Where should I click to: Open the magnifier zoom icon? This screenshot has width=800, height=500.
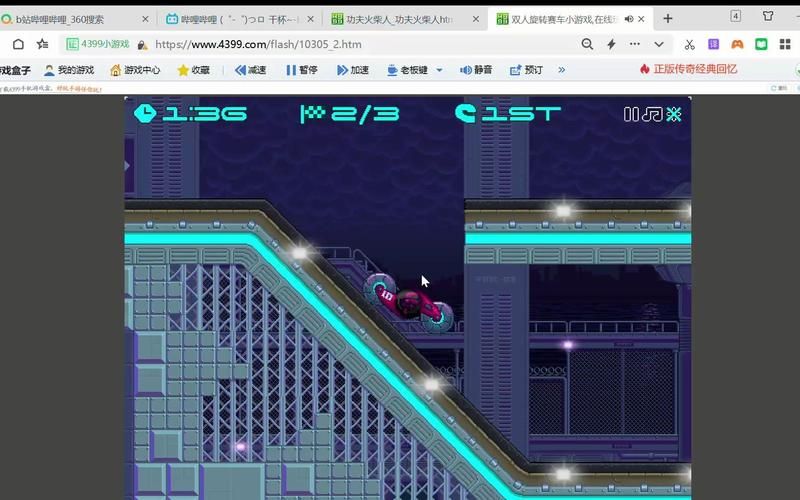pos(587,44)
